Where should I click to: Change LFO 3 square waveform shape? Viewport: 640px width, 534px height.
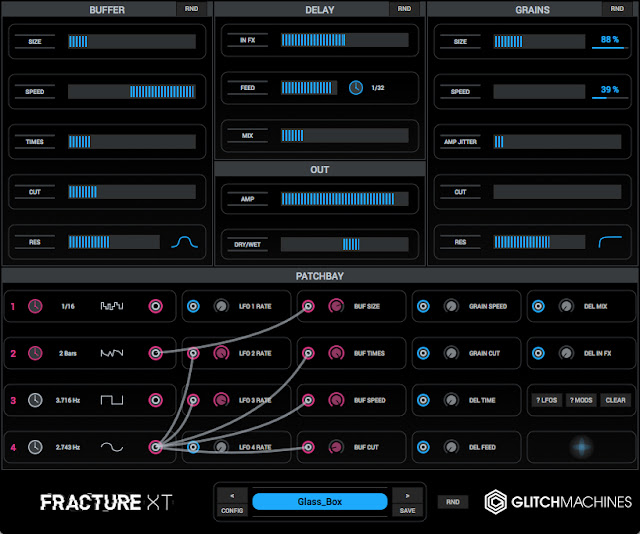coord(112,400)
